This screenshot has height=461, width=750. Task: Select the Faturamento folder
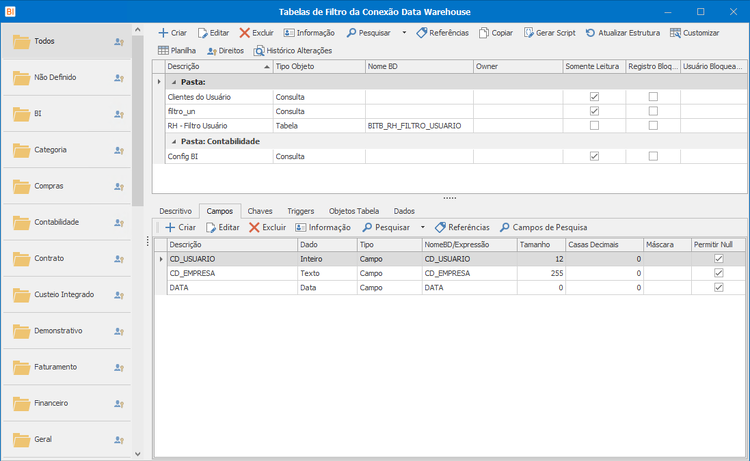pyautogui.click(x=66, y=367)
